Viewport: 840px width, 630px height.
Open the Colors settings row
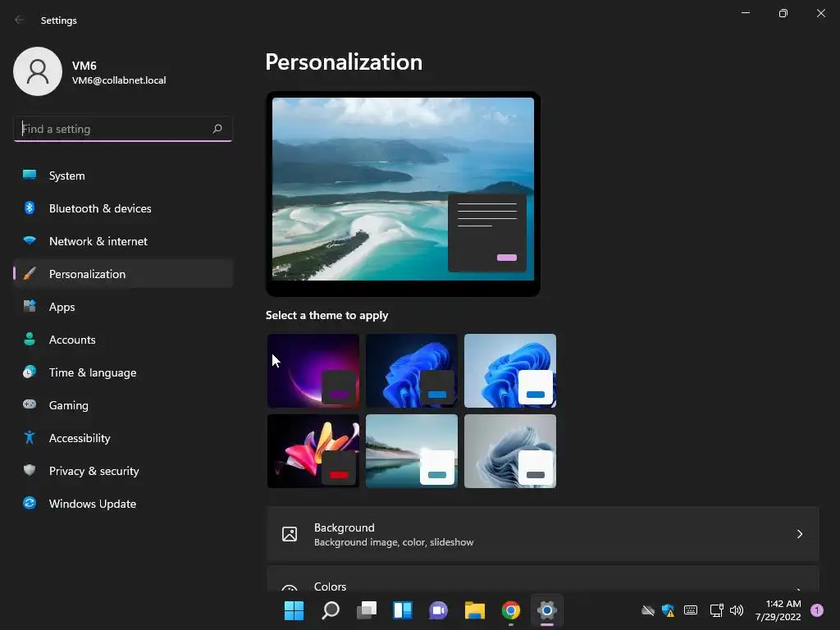[543, 580]
